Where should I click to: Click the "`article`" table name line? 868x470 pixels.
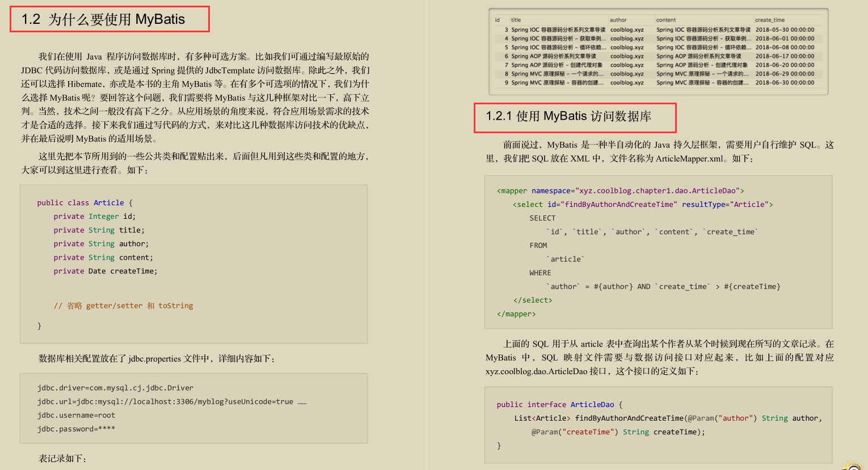pyautogui.click(x=565, y=259)
